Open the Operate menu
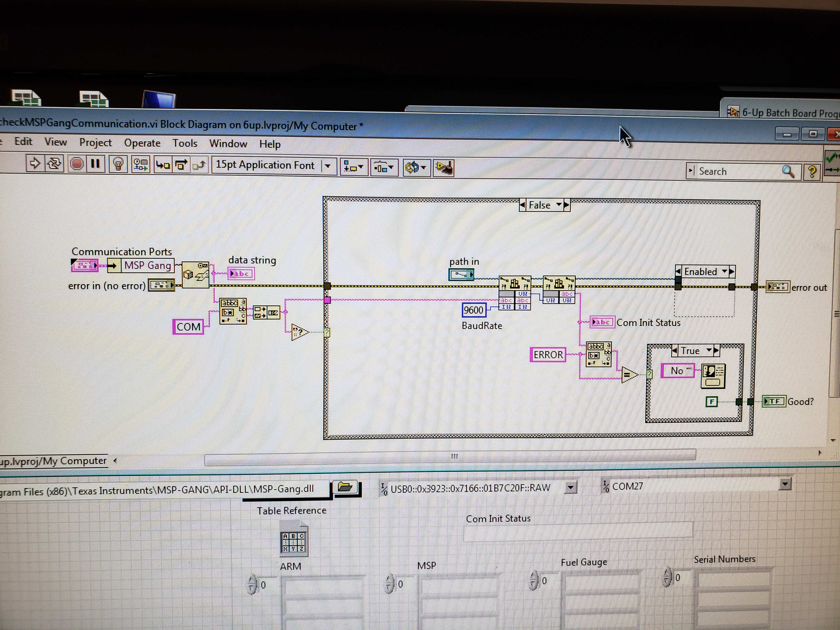This screenshot has width=840, height=630. [x=142, y=143]
